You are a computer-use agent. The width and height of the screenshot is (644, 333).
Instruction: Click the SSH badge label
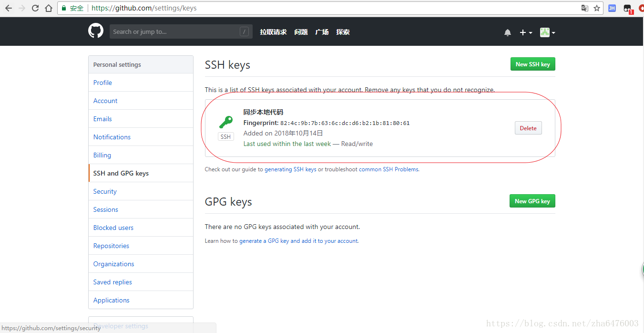point(225,136)
